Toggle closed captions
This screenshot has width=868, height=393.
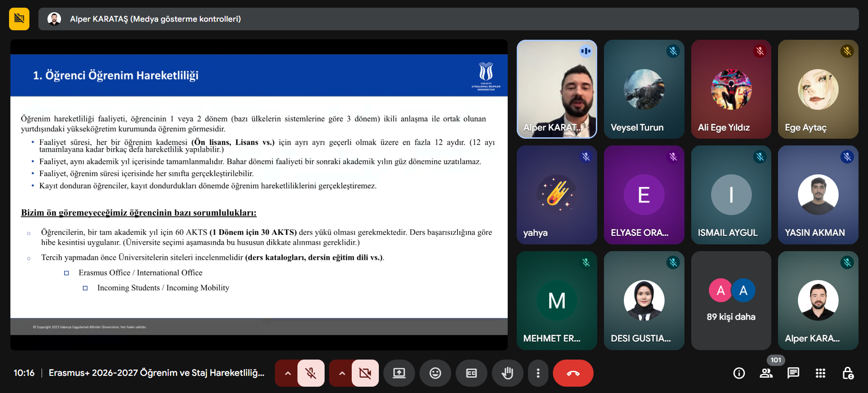point(471,373)
